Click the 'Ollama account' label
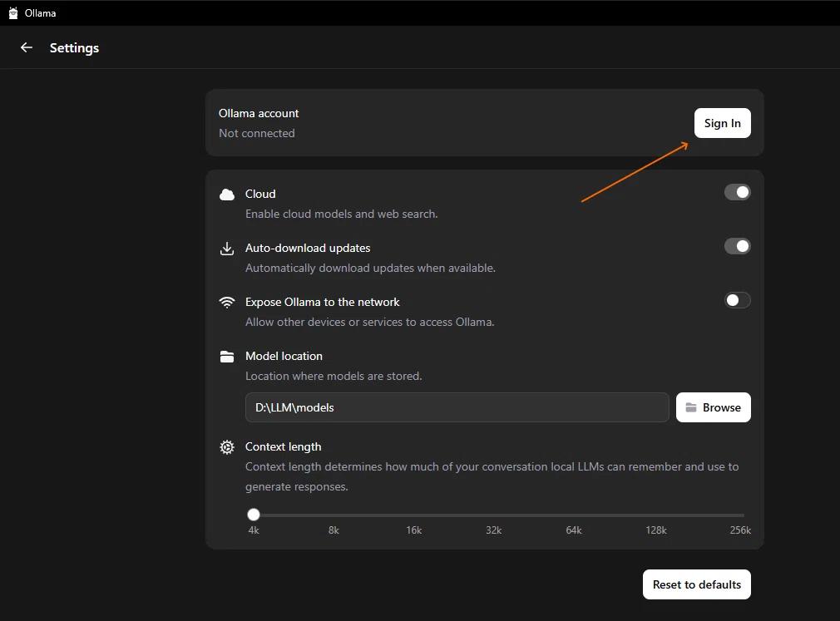The width and height of the screenshot is (840, 621). click(259, 114)
